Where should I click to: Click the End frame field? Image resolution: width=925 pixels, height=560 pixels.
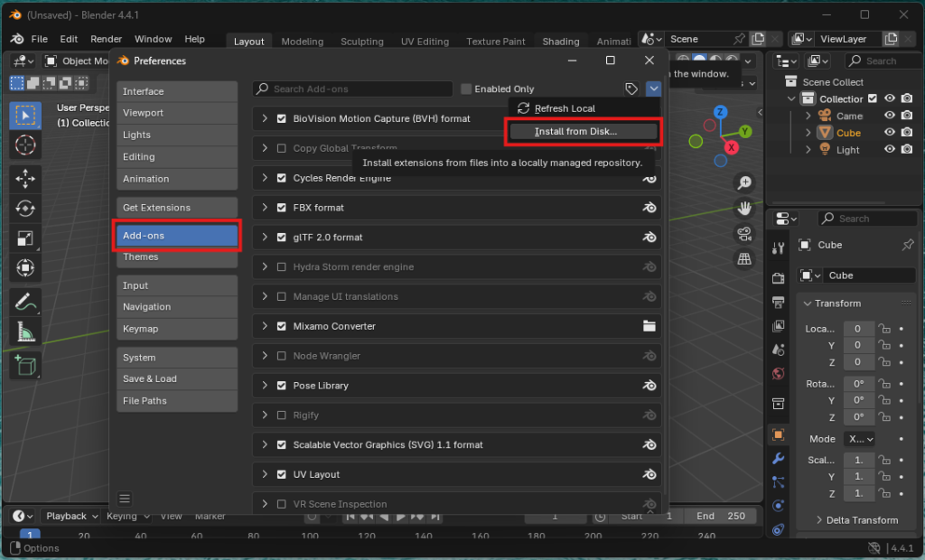click(x=720, y=517)
